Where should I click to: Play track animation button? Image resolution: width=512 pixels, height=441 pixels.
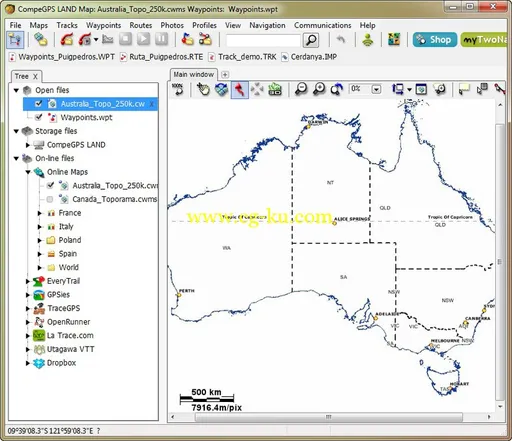pyautogui.click(x=143, y=39)
